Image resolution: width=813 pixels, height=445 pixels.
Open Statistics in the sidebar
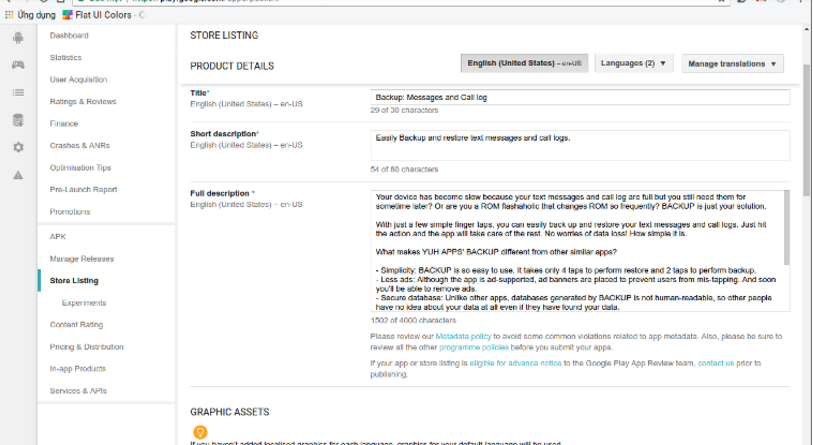coord(65,58)
